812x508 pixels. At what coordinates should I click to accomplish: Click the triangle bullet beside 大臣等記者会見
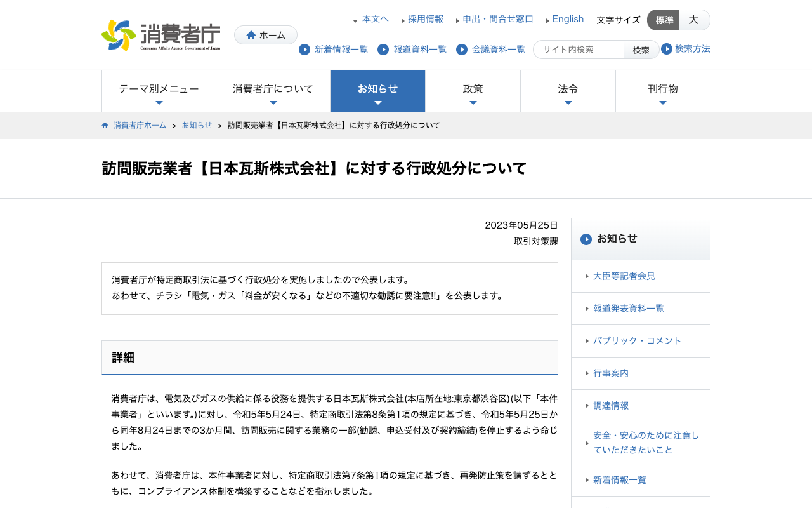pos(587,276)
